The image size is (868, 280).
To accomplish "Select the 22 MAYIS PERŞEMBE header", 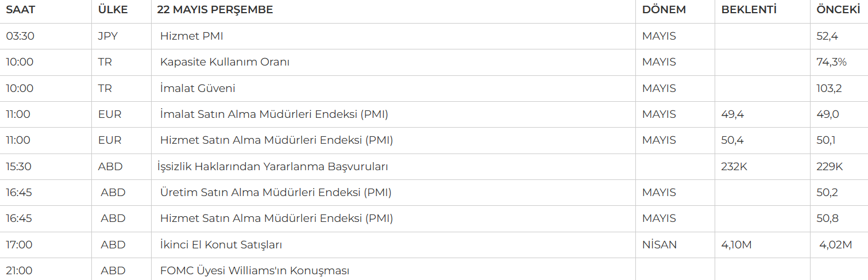I will click(215, 10).
